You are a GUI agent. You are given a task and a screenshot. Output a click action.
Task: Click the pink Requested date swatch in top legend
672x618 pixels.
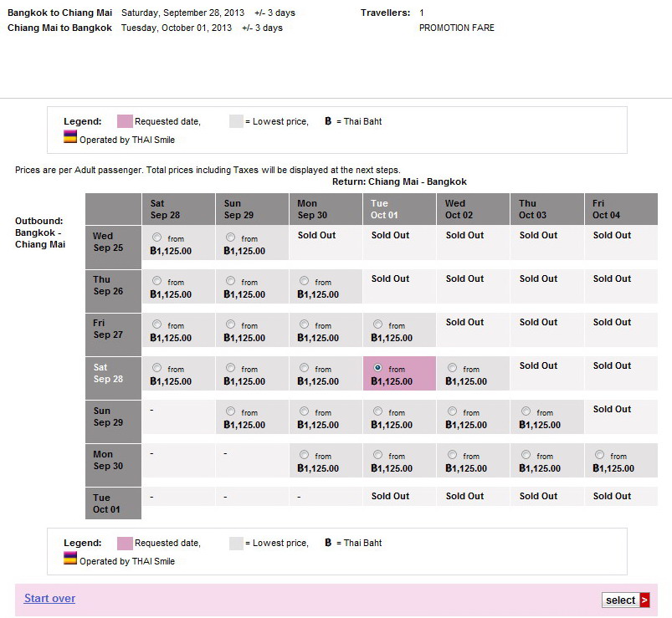[x=124, y=121]
